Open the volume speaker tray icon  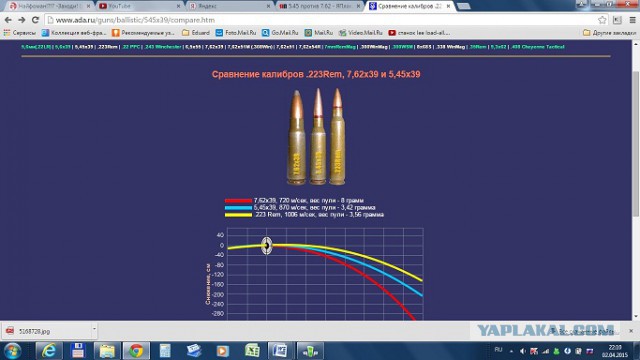point(523,351)
